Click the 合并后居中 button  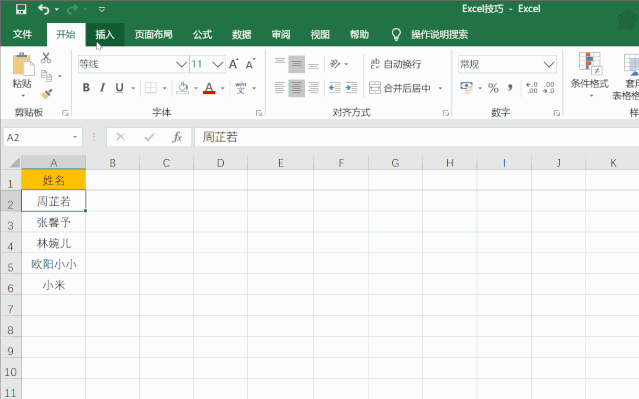pyautogui.click(x=400, y=88)
